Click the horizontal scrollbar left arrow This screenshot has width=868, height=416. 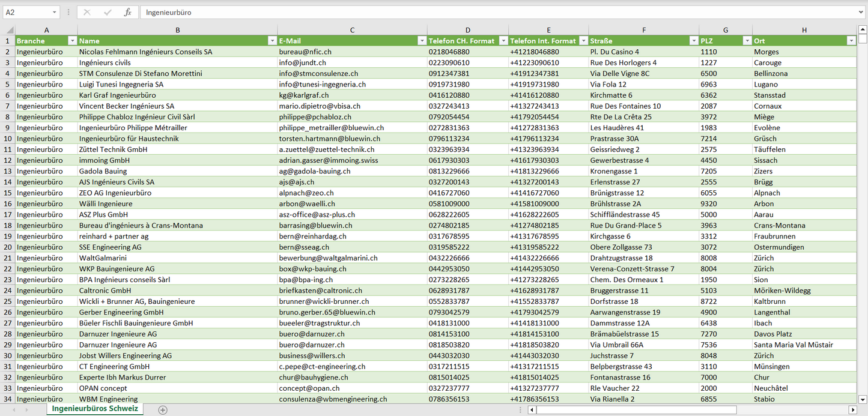532,409
